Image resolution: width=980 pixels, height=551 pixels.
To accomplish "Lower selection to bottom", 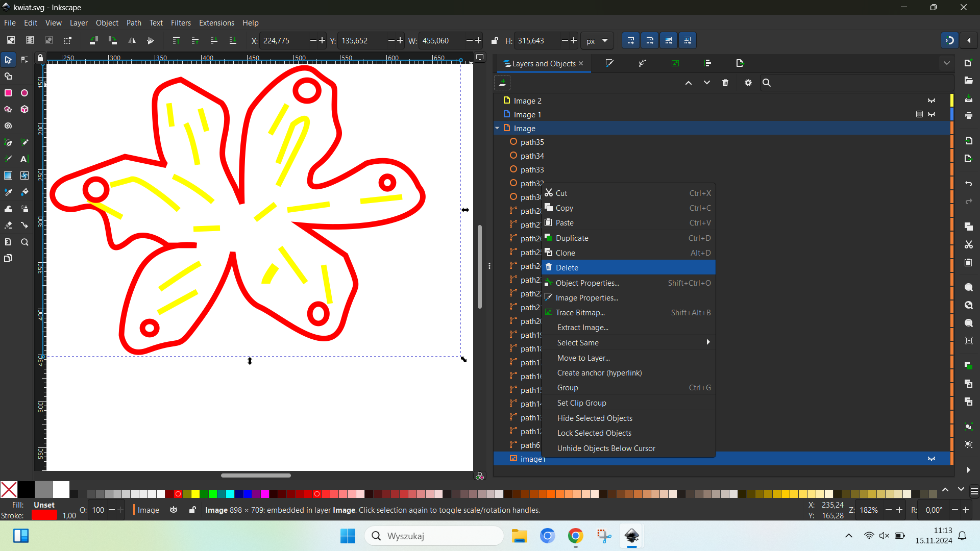I will tap(233, 40).
